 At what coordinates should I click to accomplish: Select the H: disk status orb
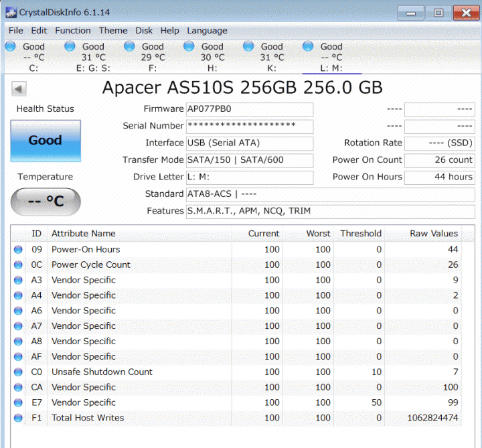point(189,46)
